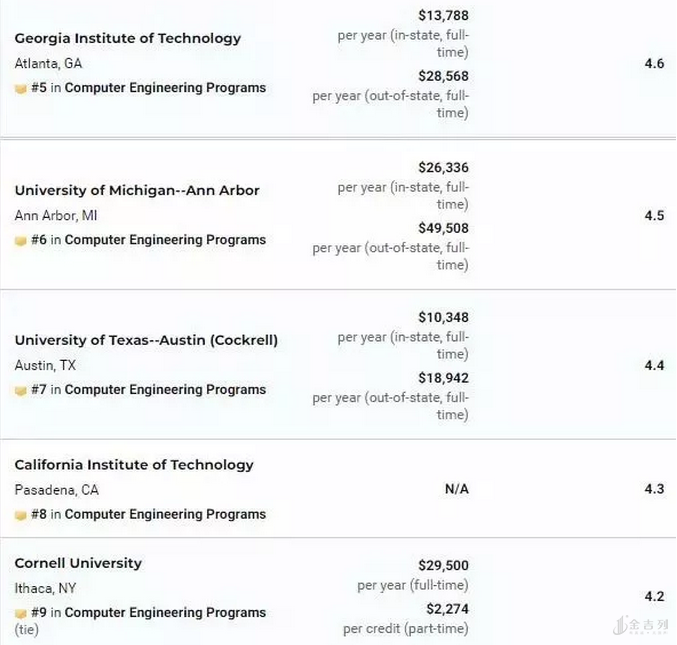Follow Michigan's Computer Engineering Programs ranking link
Image resolution: width=677 pixels, height=645 pixels.
click(x=165, y=240)
